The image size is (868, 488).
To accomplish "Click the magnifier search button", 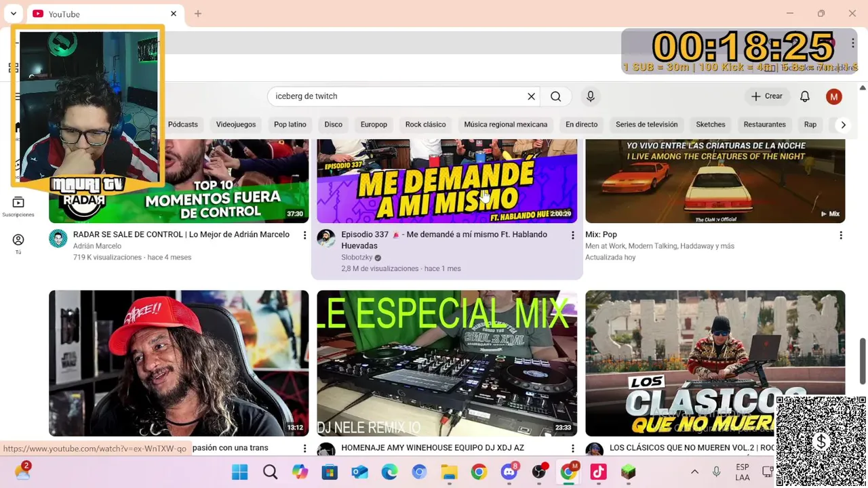I will [x=555, y=96].
